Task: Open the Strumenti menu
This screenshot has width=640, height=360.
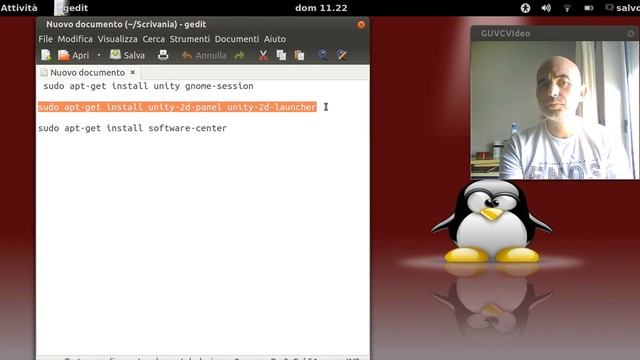Action: click(x=190, y=39)
